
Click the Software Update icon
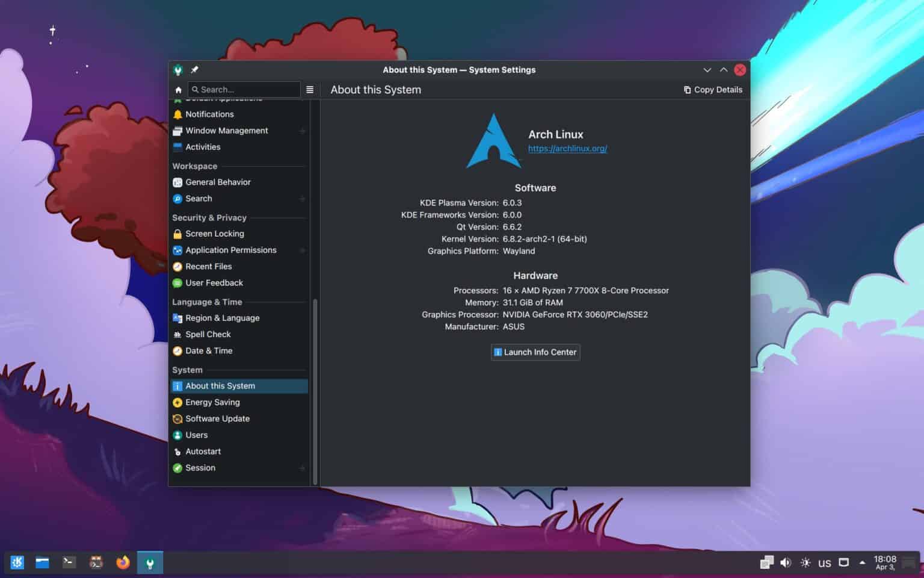177,418
